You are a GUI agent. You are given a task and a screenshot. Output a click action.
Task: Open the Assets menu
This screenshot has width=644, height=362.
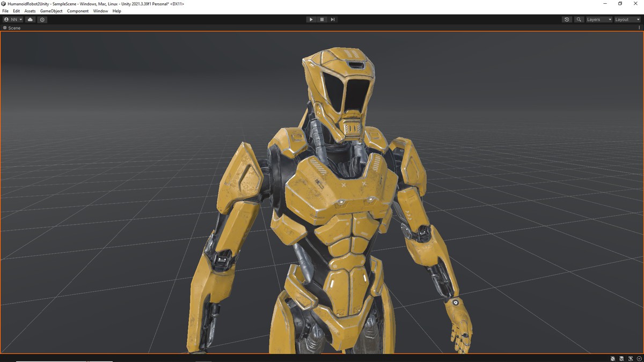pyautogui.click(x=30, y=11)
